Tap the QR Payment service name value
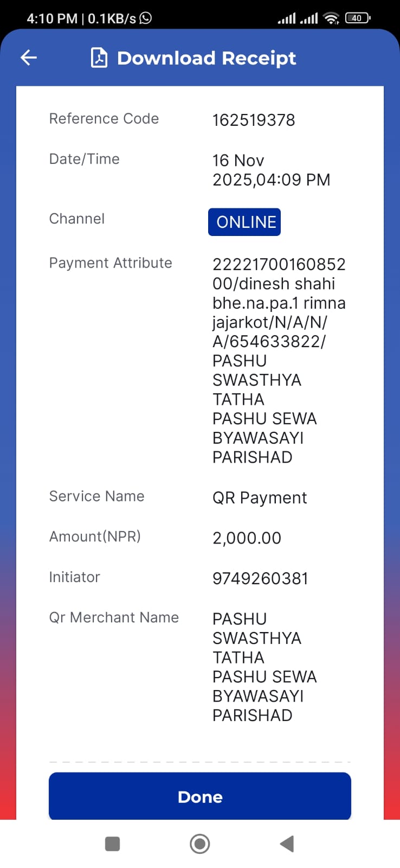 click(260, 498)
